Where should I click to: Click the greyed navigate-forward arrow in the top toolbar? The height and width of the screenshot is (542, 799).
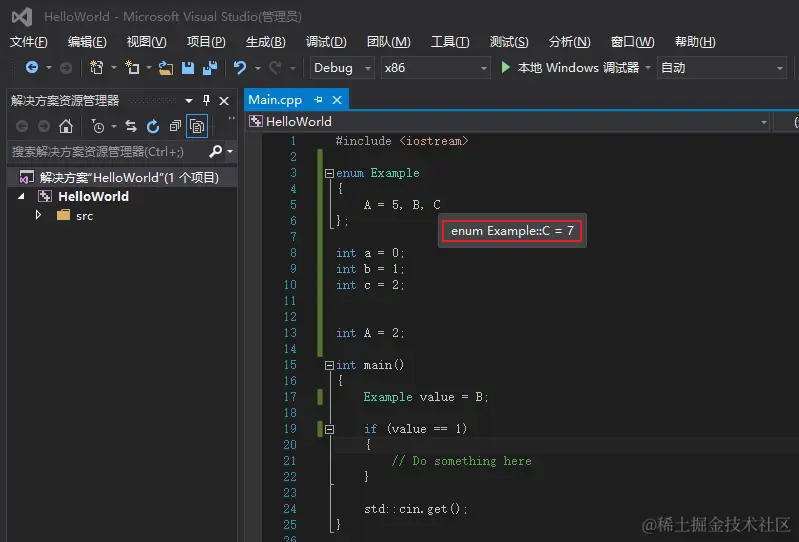(66, 68)
